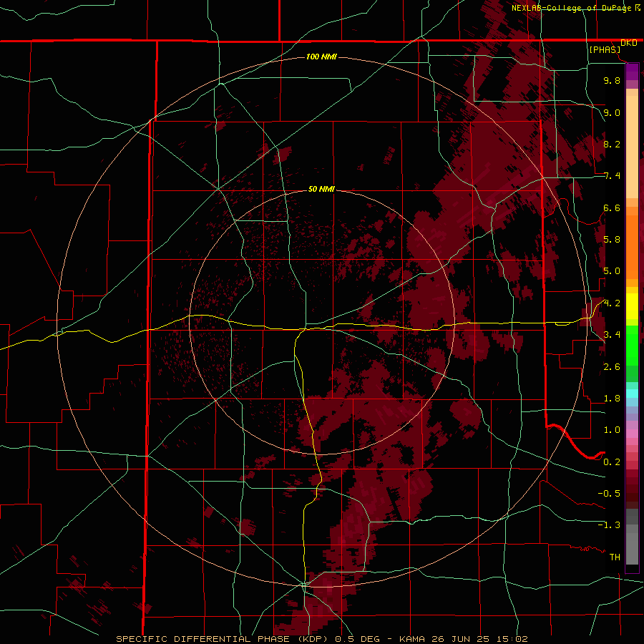Pick the cyan swatch in the legend
The width and height of the screenshot is (644, 644).
pos(632,394)
